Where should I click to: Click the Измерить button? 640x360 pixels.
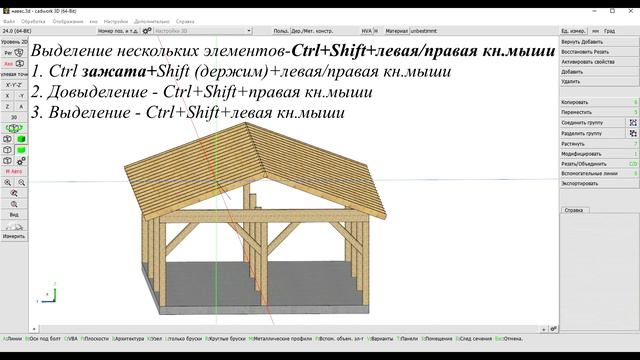click(14, 236)
